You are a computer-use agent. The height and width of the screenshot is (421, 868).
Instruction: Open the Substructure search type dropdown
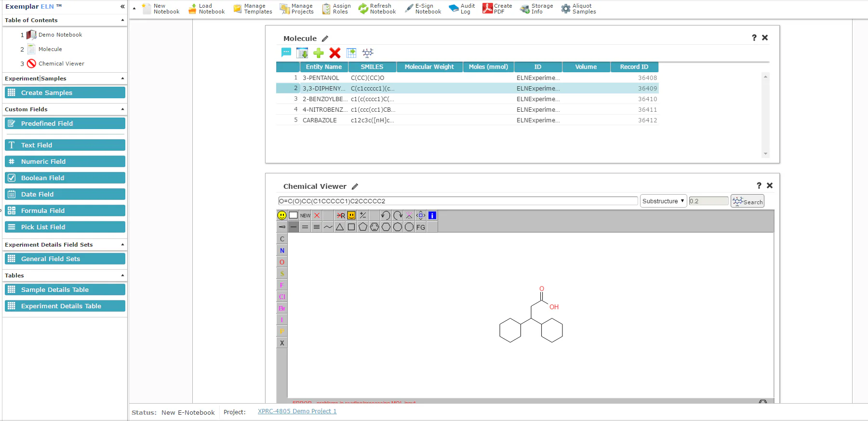coord(663,201)
